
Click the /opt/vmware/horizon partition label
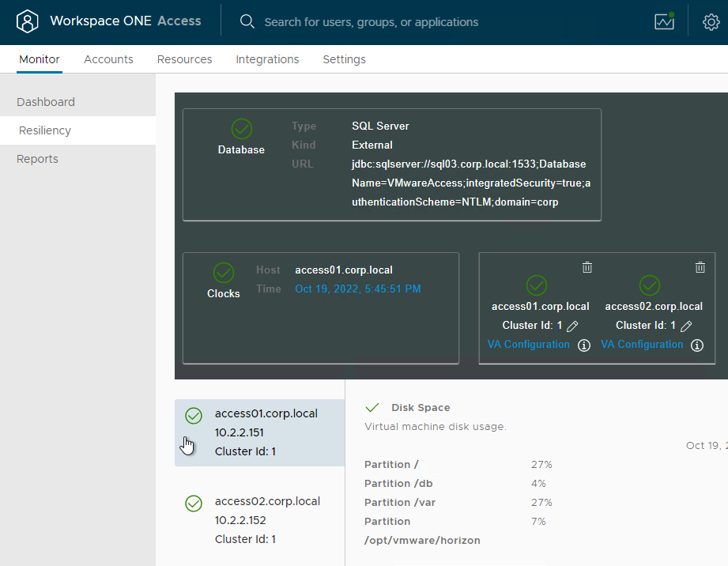pos(422,541)
